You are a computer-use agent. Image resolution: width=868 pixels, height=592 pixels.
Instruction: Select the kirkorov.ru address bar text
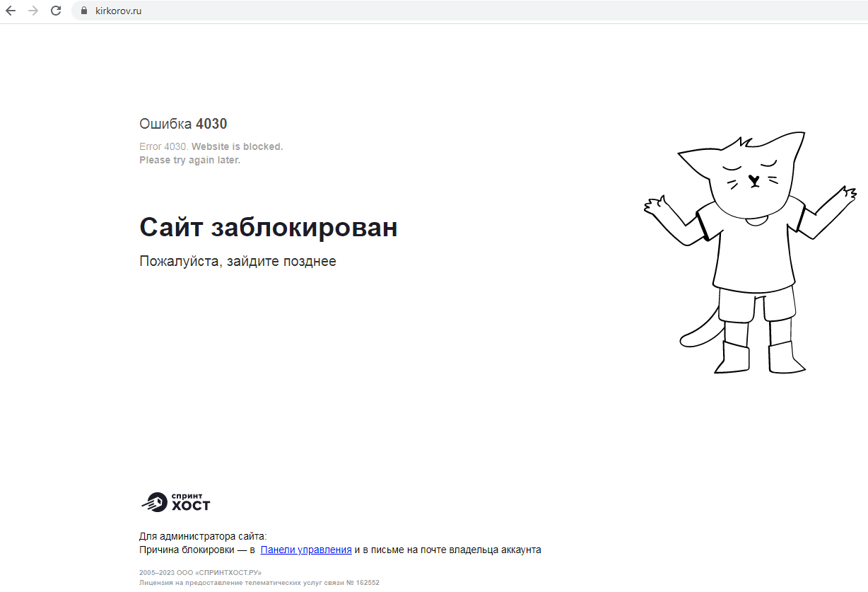(x=118, y=11)
